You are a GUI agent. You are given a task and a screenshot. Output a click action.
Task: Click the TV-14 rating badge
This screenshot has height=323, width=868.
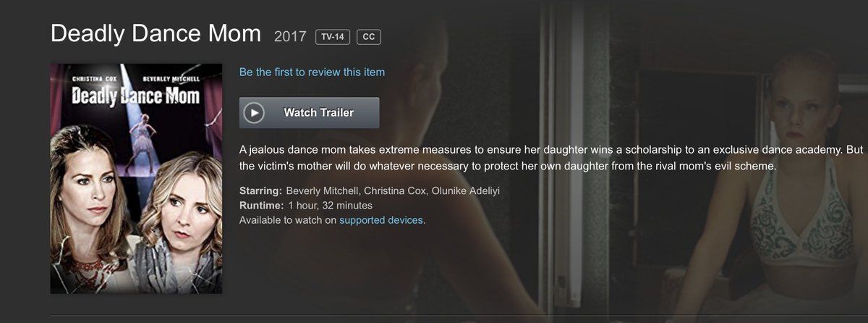[332, 36]
